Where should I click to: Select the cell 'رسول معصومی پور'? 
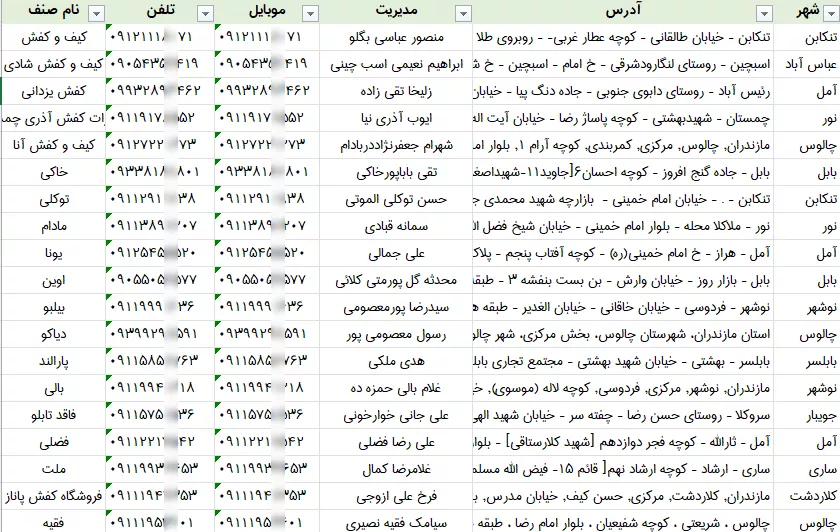(x=396, y=335)
